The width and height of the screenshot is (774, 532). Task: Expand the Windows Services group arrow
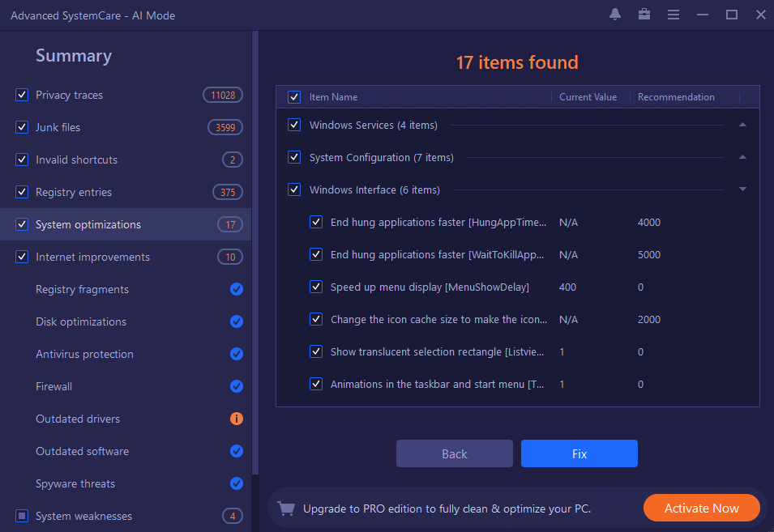[x=742, y=125]
